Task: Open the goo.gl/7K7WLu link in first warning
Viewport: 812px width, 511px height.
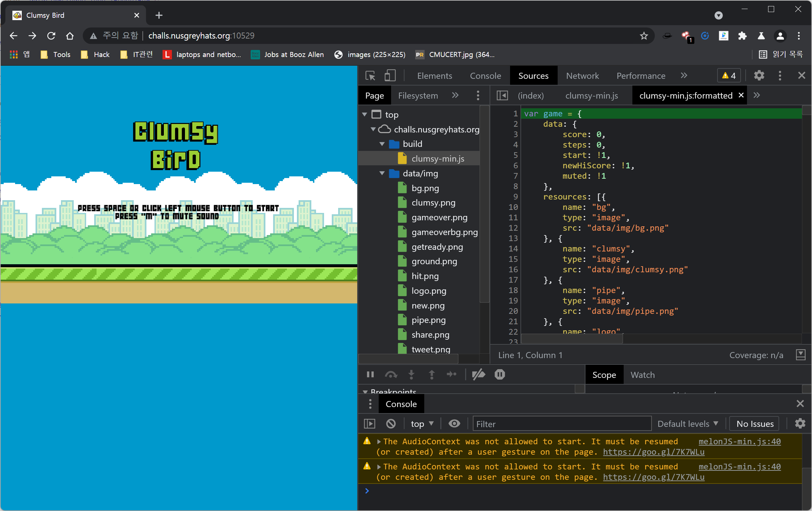Action: (x=653, y=452)
